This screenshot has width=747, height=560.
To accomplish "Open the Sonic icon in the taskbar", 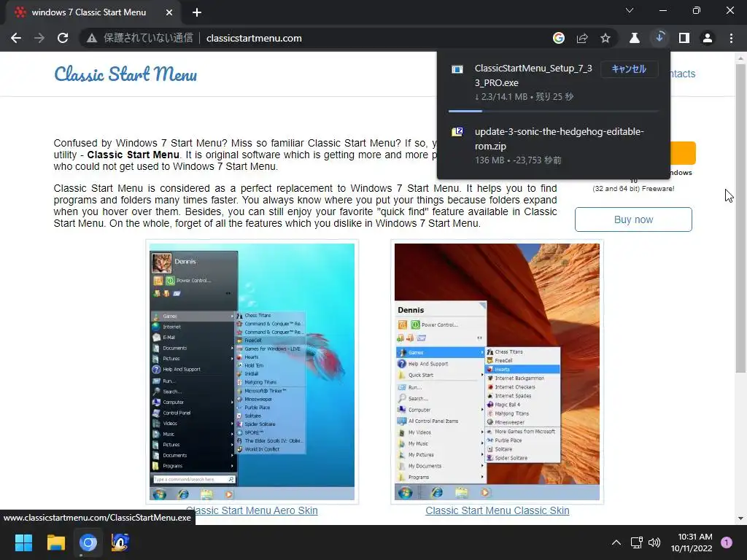I will (120, 542).
